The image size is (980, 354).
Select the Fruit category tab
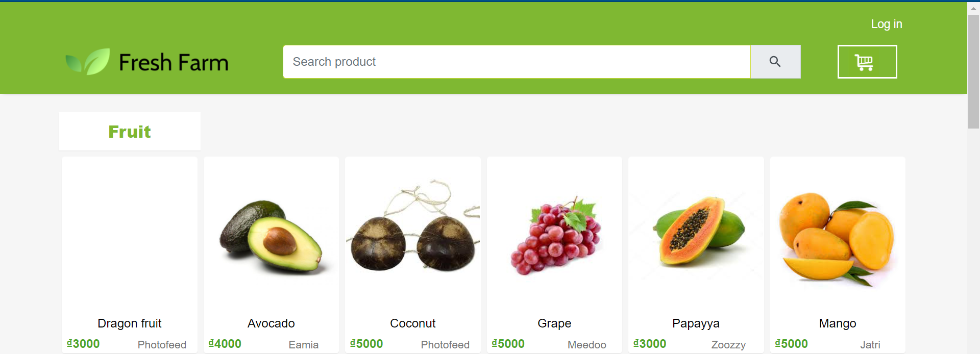(x=130, y=132)
